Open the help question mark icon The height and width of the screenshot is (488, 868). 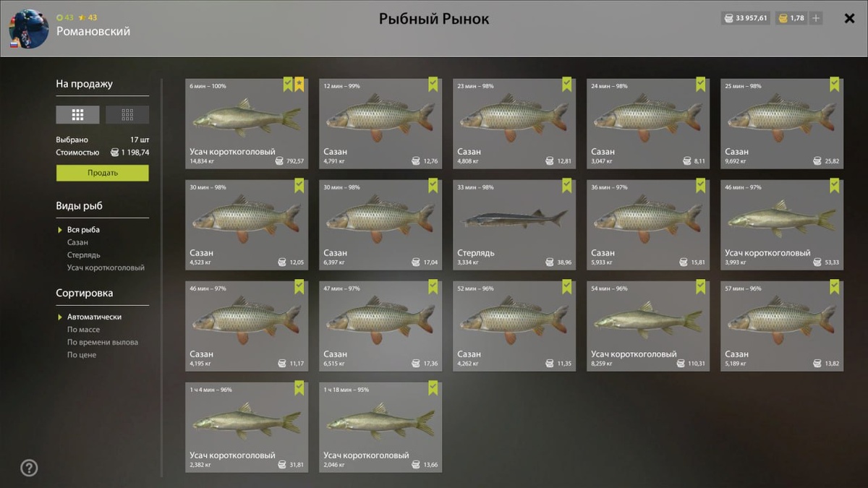(x=29, y=468)
